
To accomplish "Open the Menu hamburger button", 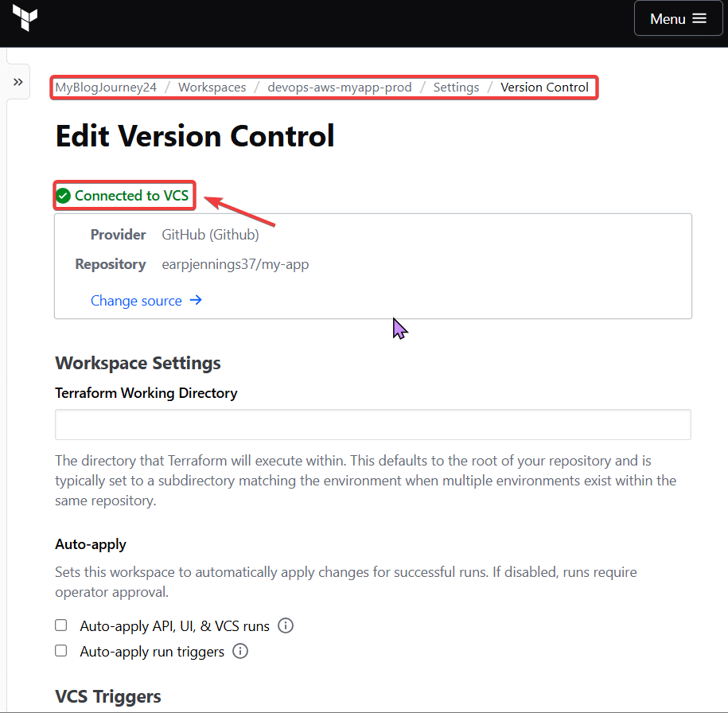I will coord(678,18).
